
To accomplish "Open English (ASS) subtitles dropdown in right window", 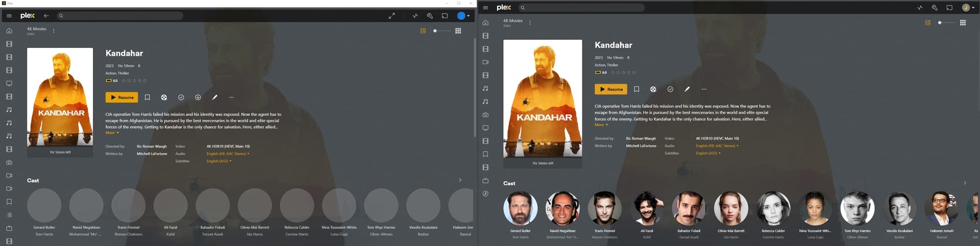I will pyautogui.click(x=708, y=153).
